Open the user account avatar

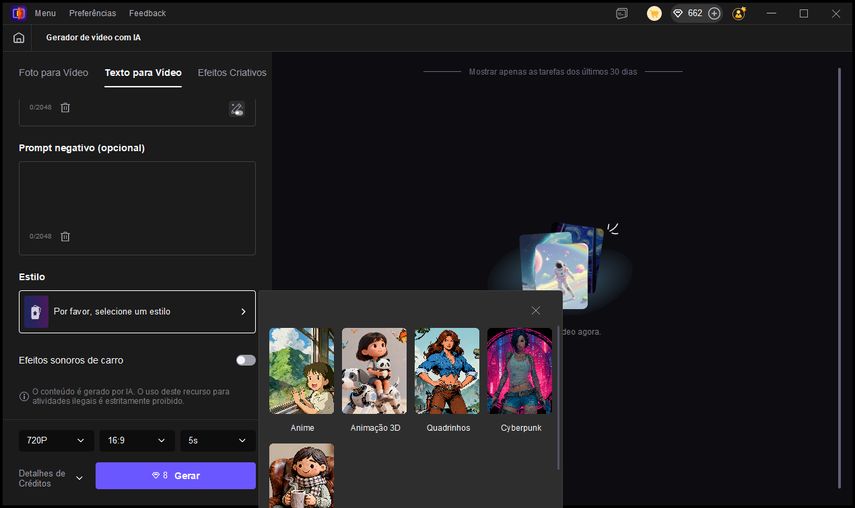[739, 14]
